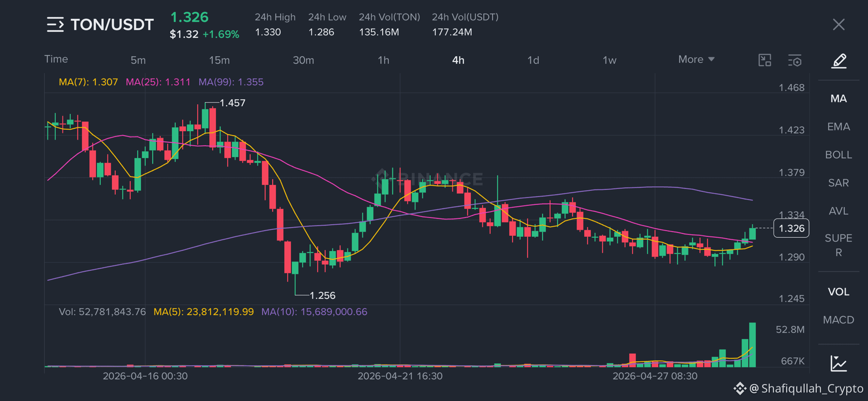Open chart indicator settings icon
Image resolution: width=868 pixels, height=401 pixels.
click(x=795, y=60)
